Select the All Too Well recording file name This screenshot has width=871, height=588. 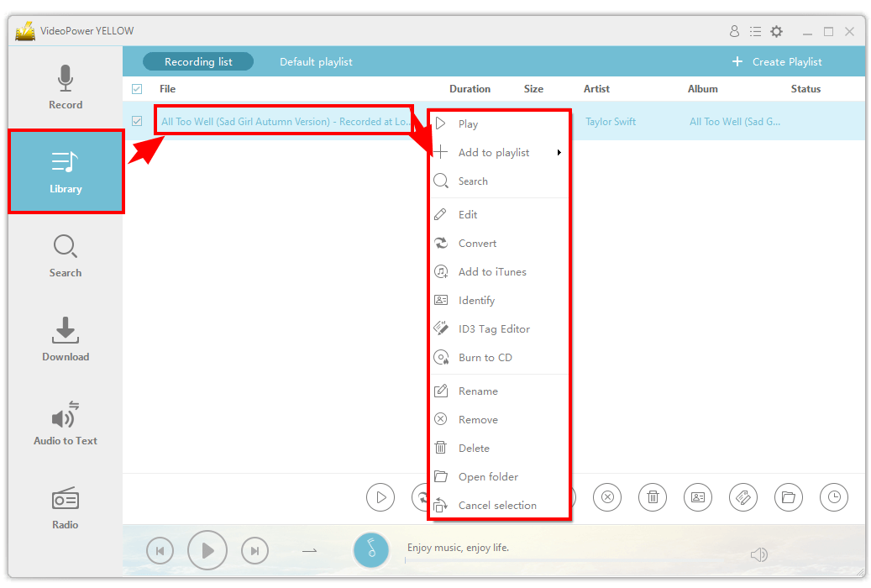286,122
